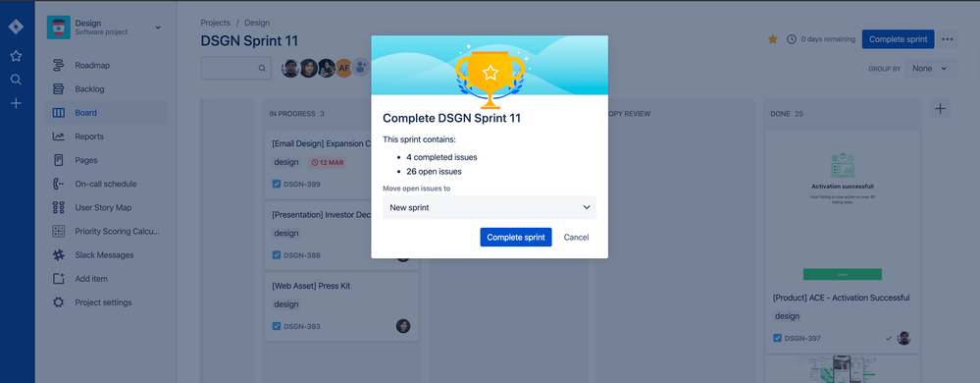This screenshot has height=383, width=980.
Task: Open Product ACE Activation Successful card
Action: click(842, 298)
